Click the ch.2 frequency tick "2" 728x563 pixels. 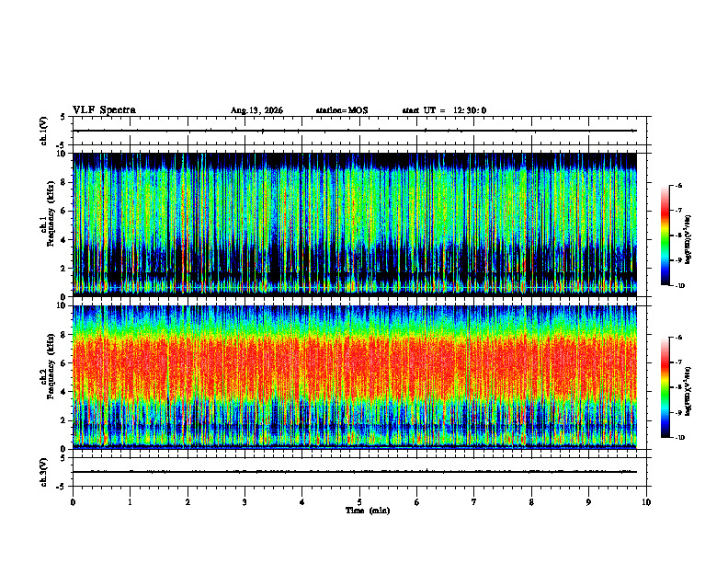pos(63,420)
